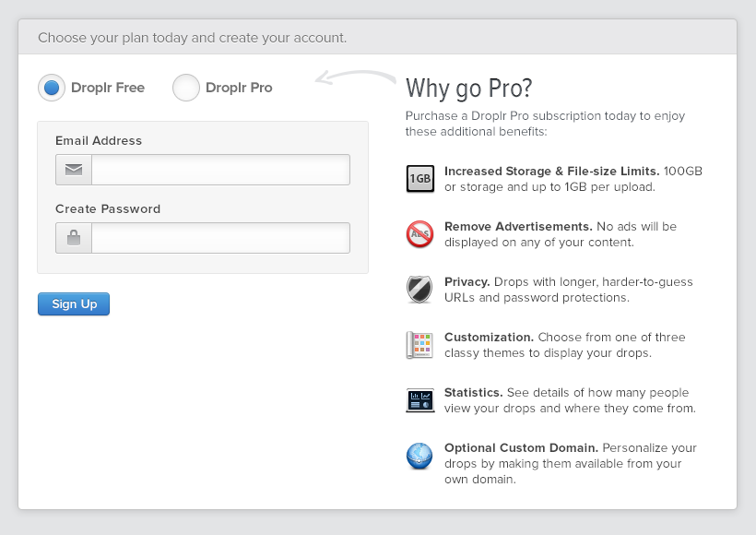
Task: Click the padlock icon beside the password field
Action: [x=74, y=238]
